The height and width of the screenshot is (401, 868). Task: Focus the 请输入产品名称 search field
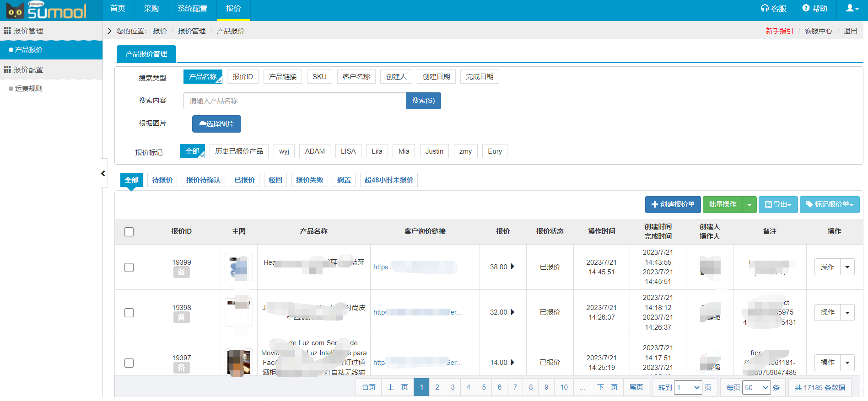pyautogui.click(x=295, y=101)
